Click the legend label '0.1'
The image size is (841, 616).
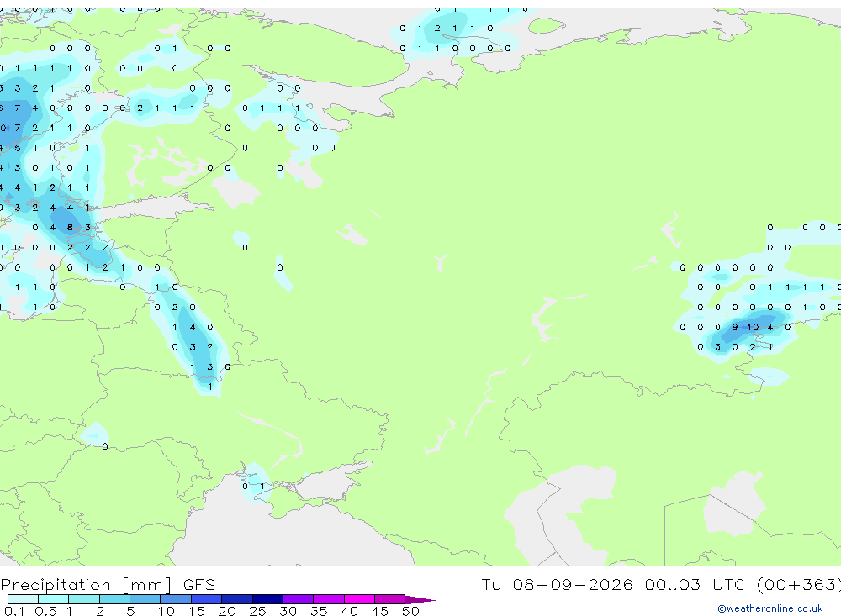[14, 611]
